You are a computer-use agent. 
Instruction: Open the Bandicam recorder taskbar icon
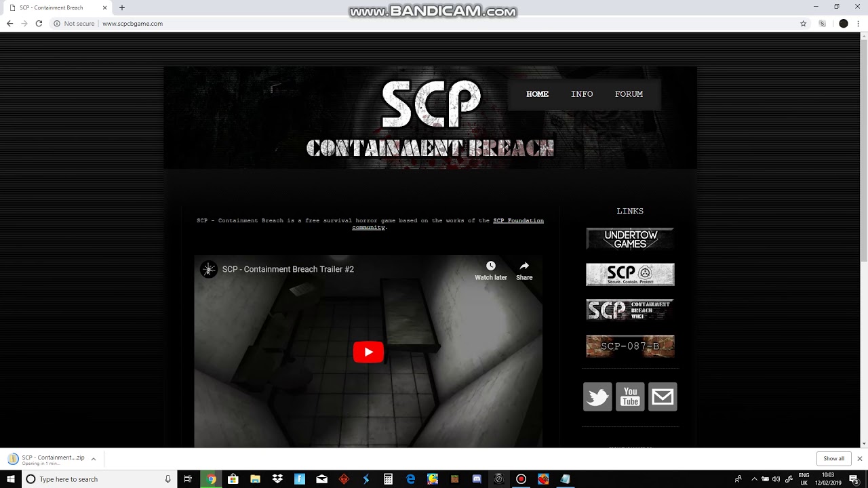click(521, 479)
